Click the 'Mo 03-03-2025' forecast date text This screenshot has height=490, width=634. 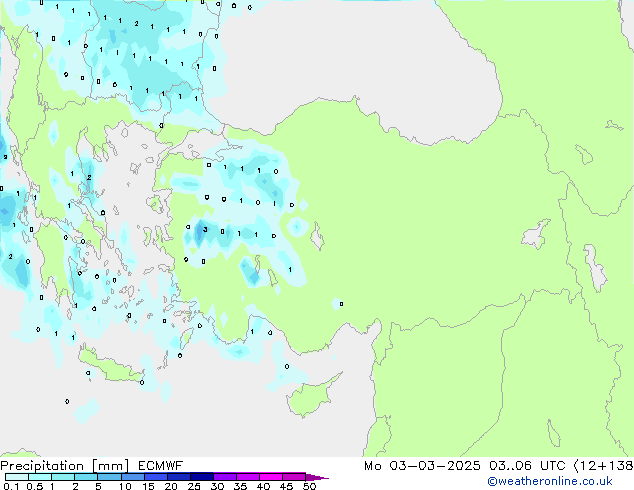(x=422, y=466)
